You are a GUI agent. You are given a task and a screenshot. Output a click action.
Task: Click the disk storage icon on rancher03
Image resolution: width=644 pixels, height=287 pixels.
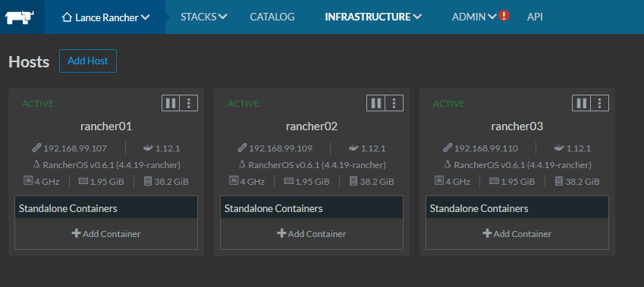559,181
